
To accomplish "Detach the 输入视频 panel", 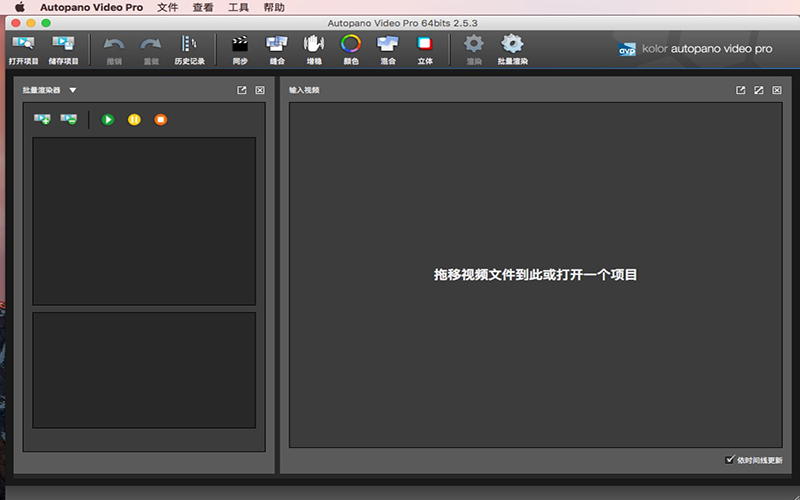I will click(740, 90).
